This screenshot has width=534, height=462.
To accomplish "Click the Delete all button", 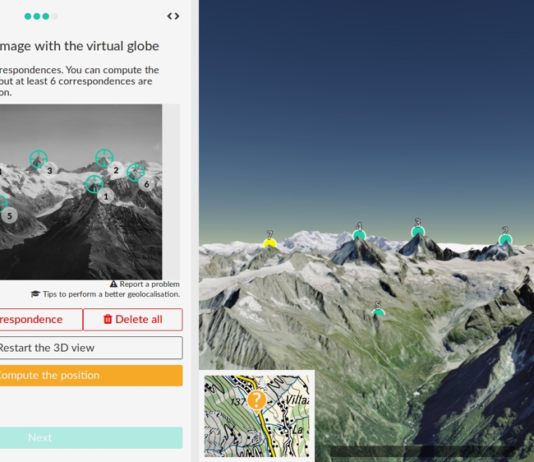I will (x=133, y=319).
